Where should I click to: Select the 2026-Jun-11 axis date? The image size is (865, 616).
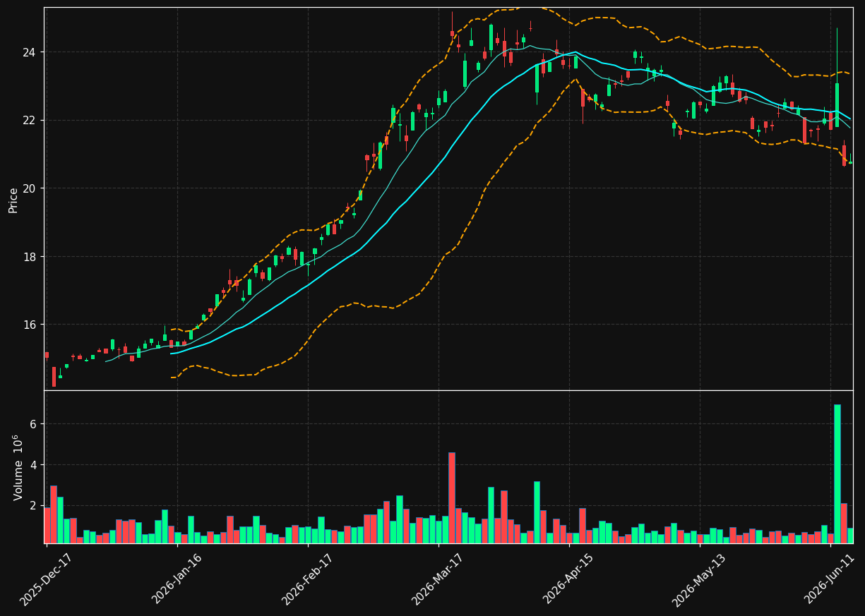click(830, 579)
